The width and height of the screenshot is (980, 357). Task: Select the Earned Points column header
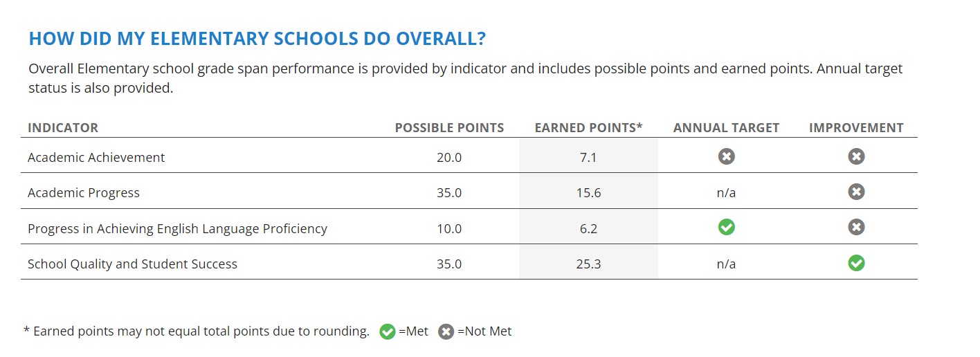pos(588,128)
